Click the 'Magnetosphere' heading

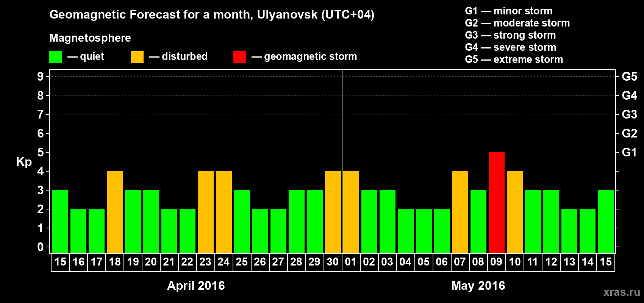pyautogui.click(x=90, y=38)
